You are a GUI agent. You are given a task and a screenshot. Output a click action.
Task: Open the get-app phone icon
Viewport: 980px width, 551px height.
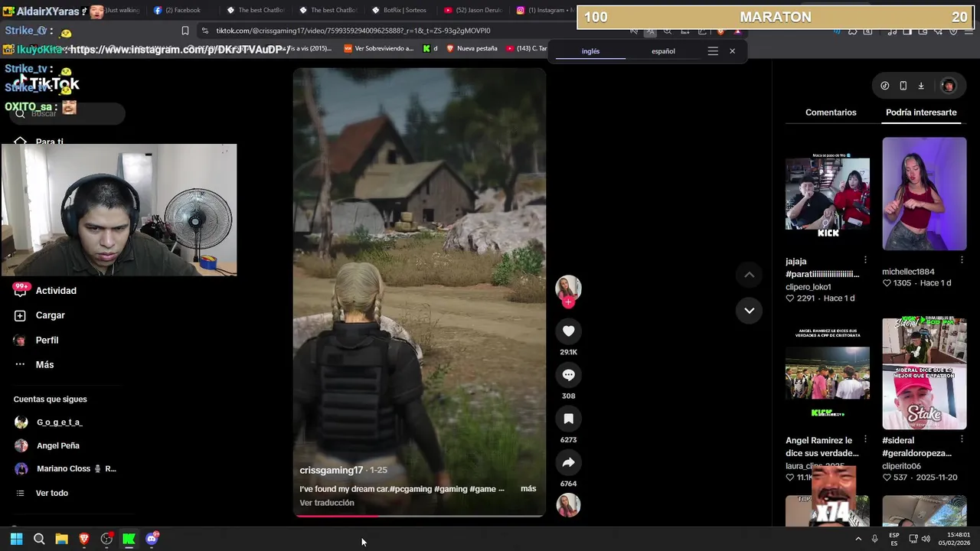coord(903,86)
